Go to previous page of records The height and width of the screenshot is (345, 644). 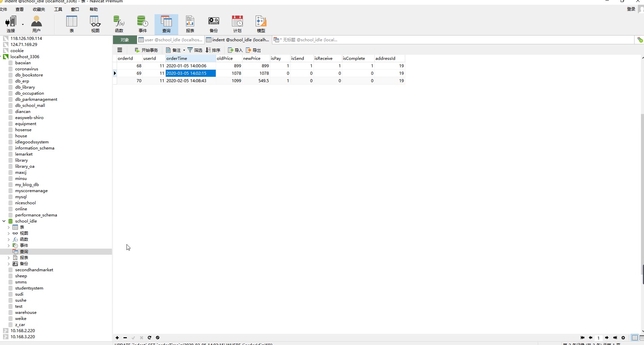tap(591, 338)
